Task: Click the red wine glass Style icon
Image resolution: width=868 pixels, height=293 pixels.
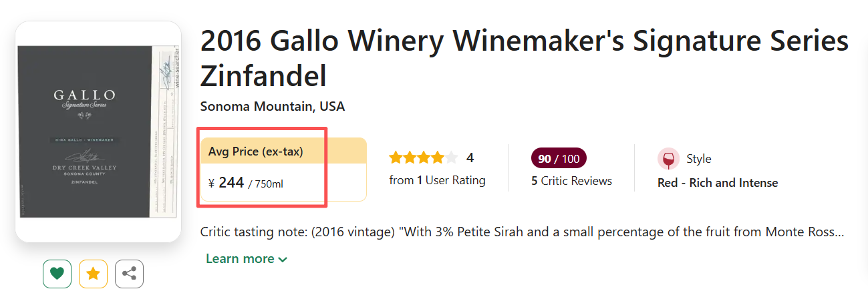Action: click(668, 159)
